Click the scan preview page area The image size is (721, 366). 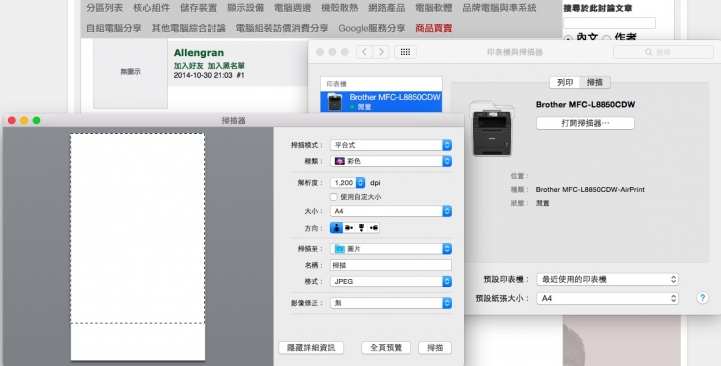tap(138, 247)
